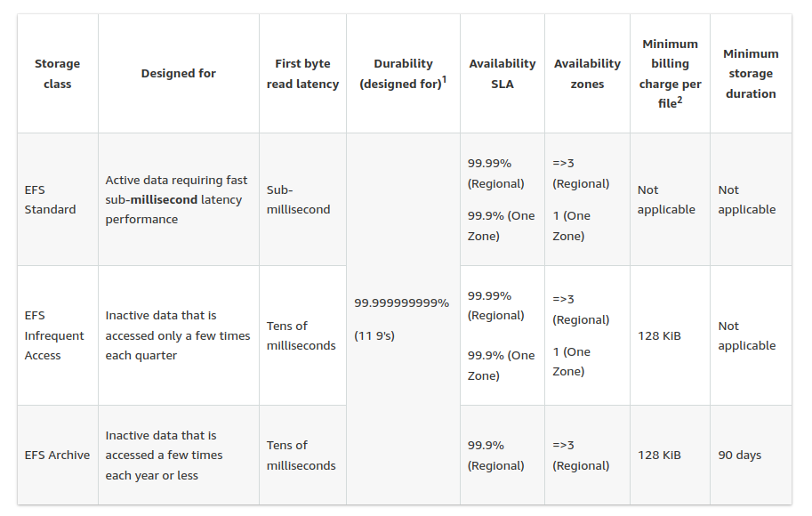This screenshot has height=516, width=812.
Task: Click the 'Minimum storage duration' header
Action: click(751, 74)
